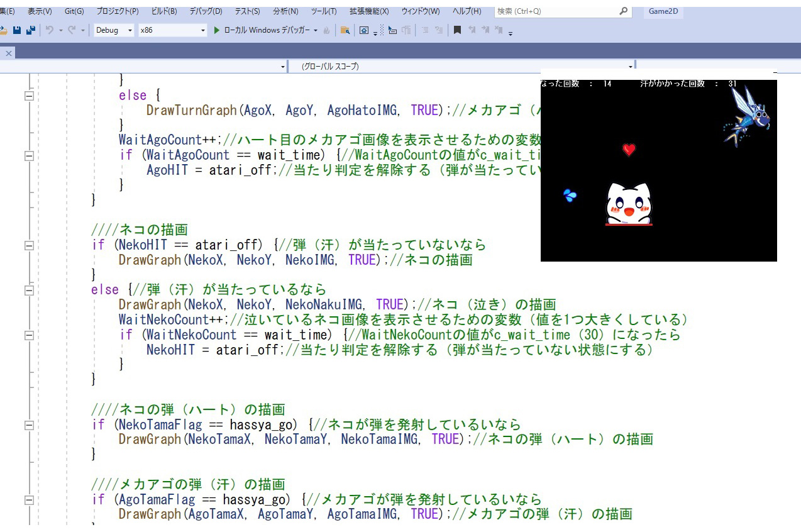Click the search magnifier icon
This screenshot has height=532, width=801.
[623, 11]
